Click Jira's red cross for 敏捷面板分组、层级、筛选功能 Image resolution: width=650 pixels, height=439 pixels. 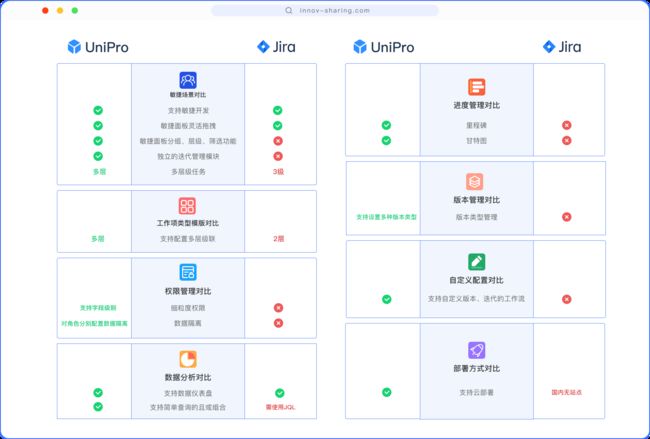coord(278,141)
